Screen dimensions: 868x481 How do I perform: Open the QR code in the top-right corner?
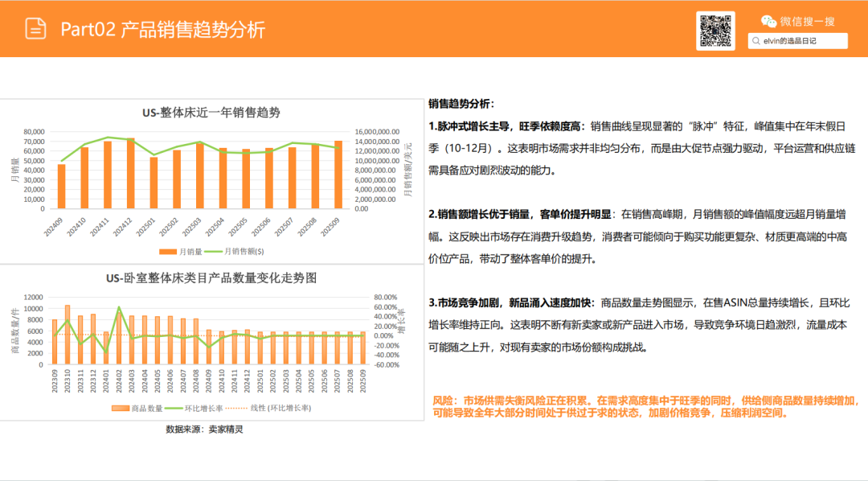715,30
